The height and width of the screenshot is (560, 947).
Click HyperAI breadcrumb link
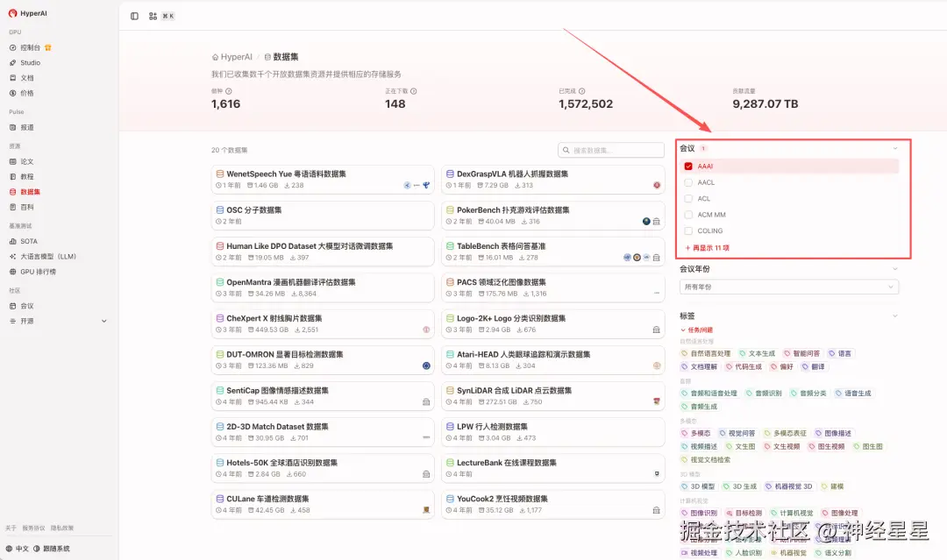pos(236,57)
